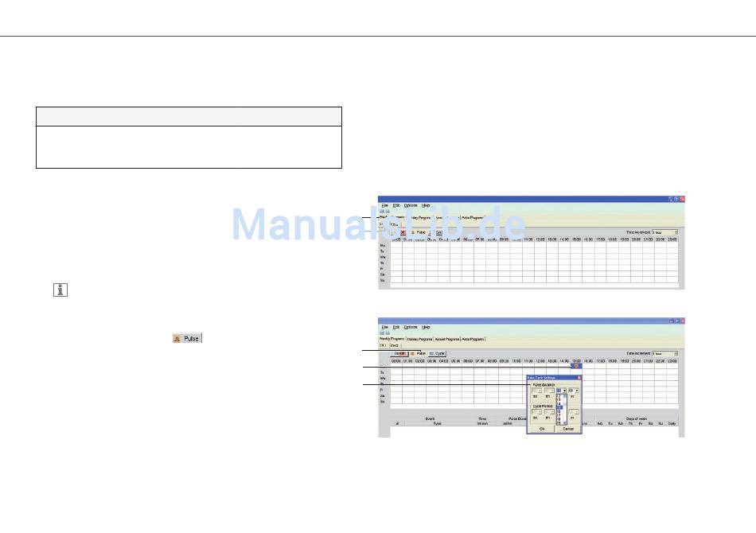
Task: Open Time increment dropdown in lower window
Action: (664, 354)
